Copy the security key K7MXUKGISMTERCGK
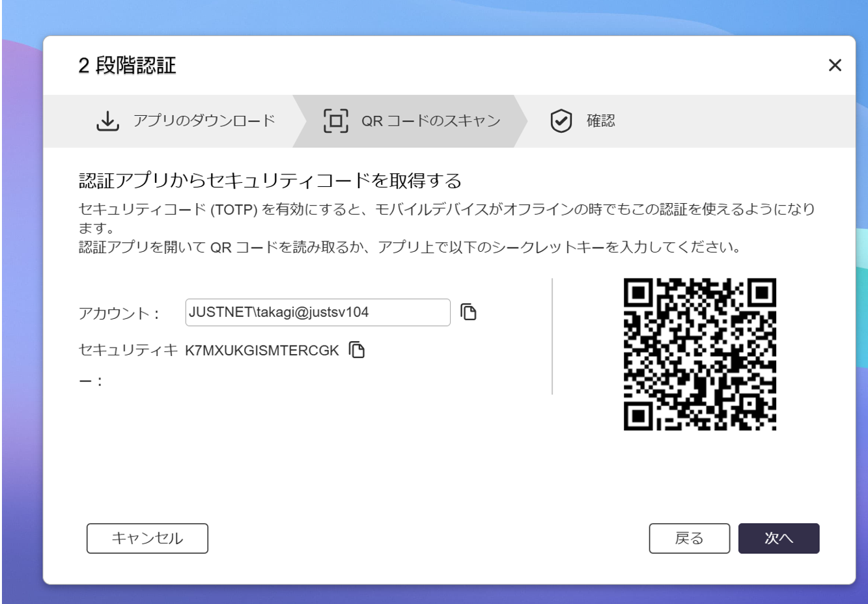This screenshot has height=604, width=868. point(356,350)
